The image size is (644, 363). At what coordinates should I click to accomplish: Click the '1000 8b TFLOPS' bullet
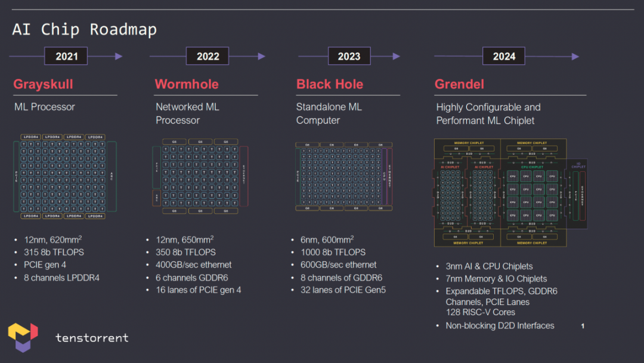click(333, 252)
